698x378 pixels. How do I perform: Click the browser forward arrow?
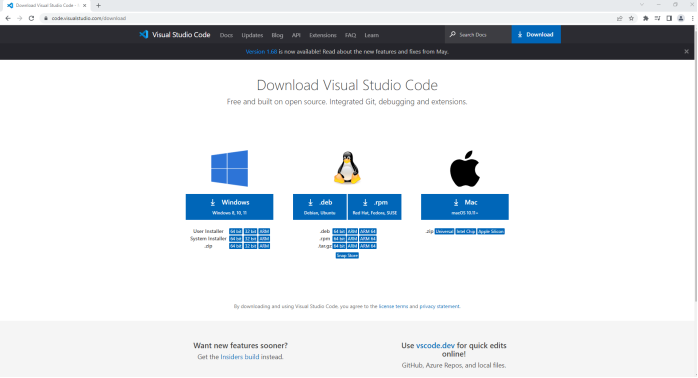click(20, 18)
